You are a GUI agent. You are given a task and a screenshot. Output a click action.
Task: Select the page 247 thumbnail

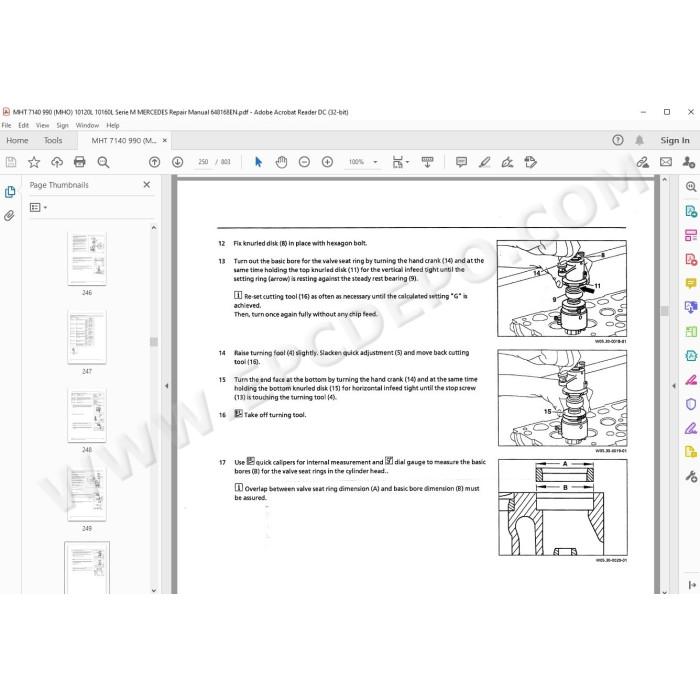pyautogui.click(x=87, y=337)
